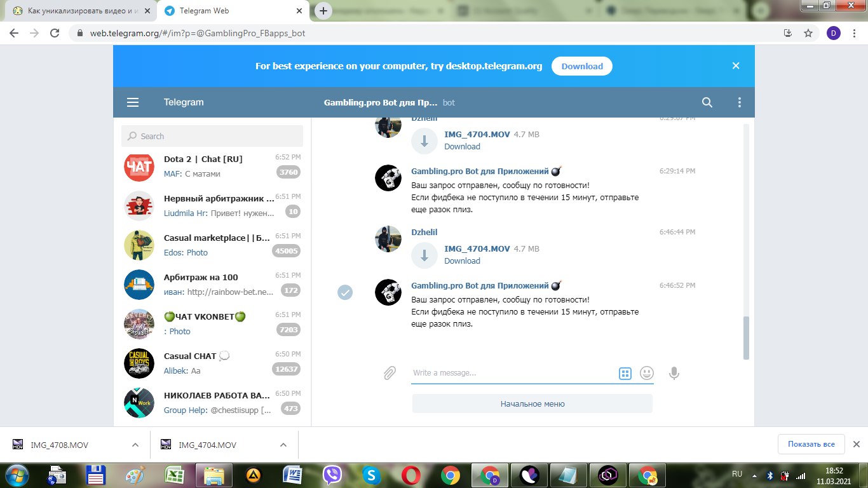The image size is (868, 488).
Task: Click the Начальное меню bot button
Action: point(532,403)
